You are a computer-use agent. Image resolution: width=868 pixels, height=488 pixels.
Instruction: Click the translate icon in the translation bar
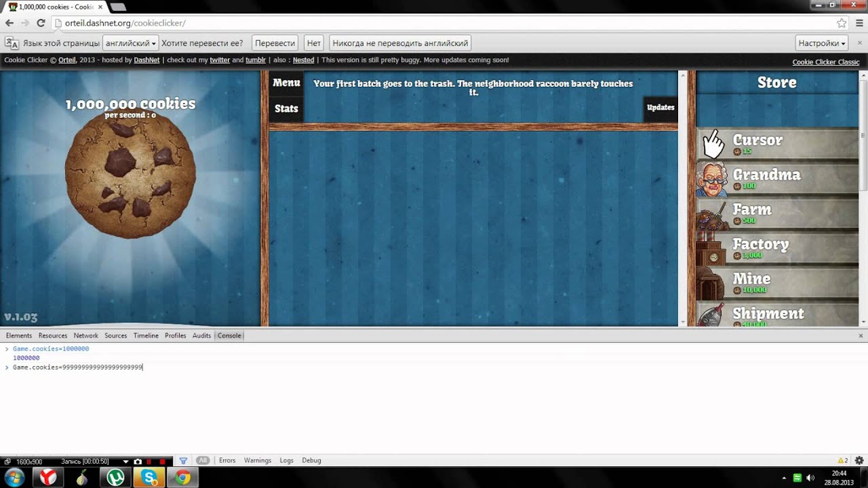coord(12,43)
